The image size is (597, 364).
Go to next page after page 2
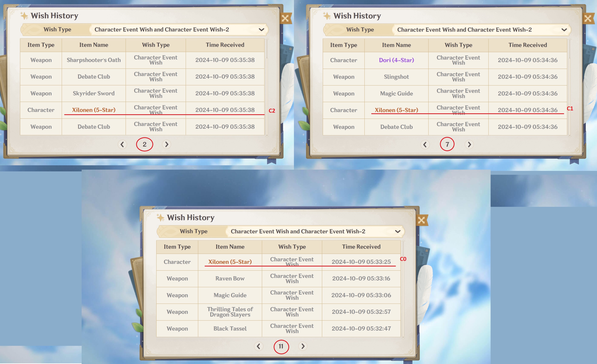pos(166,144)
